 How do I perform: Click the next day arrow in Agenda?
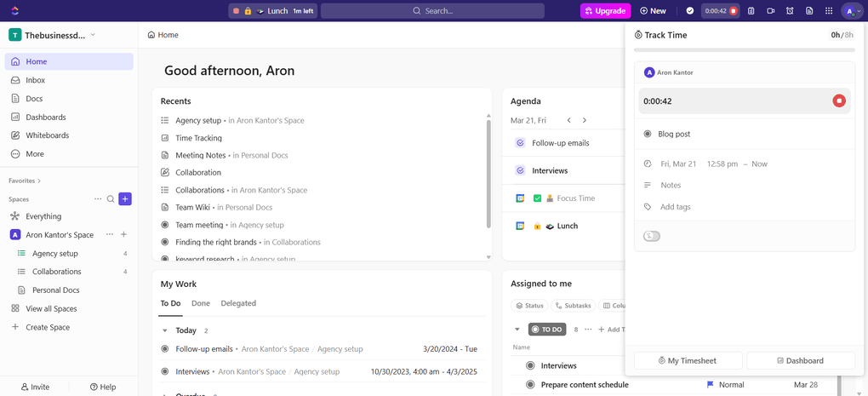click(x=584, y=120)
